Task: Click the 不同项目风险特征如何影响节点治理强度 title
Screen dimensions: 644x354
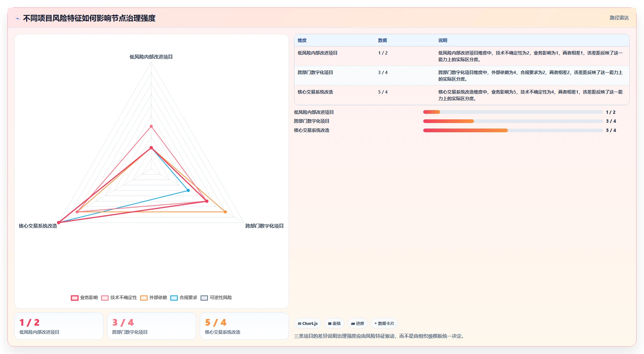Action: [x=89, y=18]
